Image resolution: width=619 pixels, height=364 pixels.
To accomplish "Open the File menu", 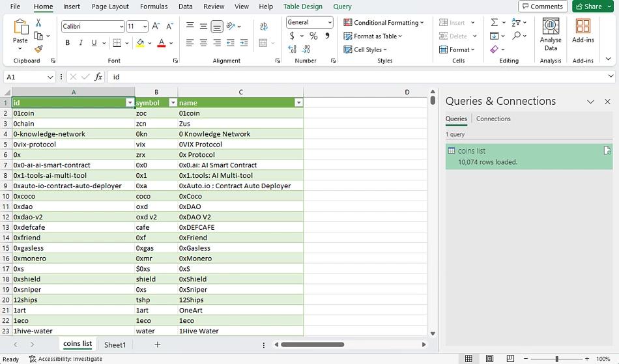I will click(15, 7).
